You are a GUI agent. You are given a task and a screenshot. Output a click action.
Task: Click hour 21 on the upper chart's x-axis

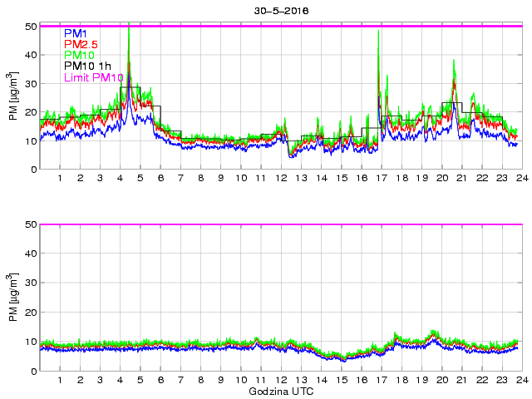point(462,178)
